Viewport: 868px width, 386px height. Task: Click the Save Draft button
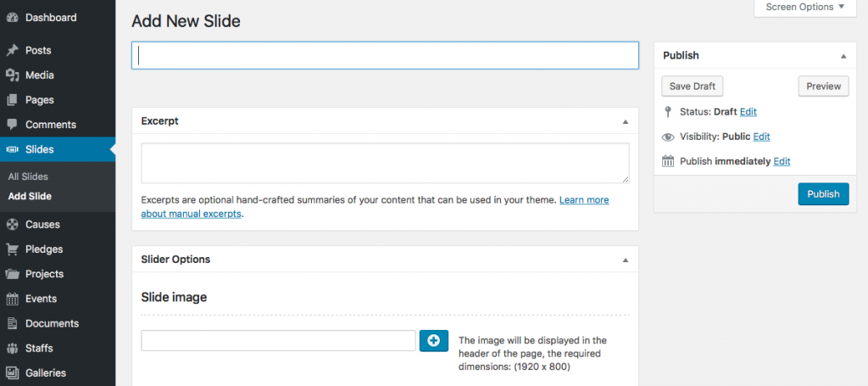[692, 87]
